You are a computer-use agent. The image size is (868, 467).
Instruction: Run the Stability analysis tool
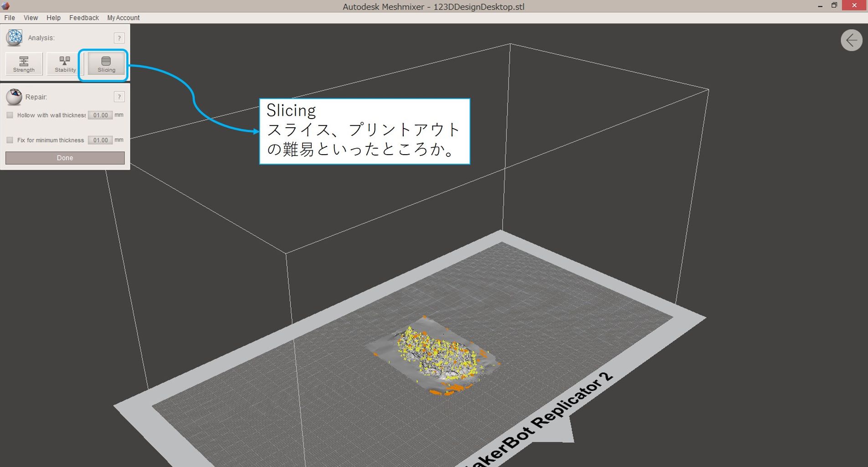65,64
